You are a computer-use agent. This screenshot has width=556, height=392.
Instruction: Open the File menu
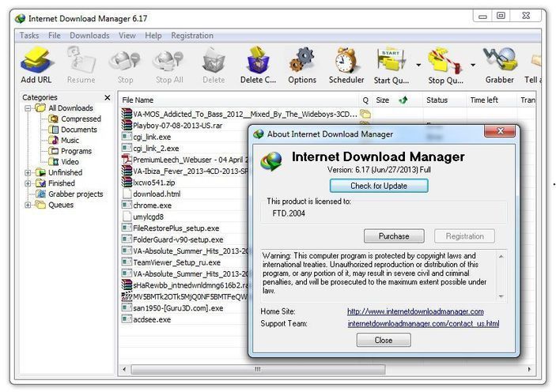pyautogui.click(x=55, y=36)
